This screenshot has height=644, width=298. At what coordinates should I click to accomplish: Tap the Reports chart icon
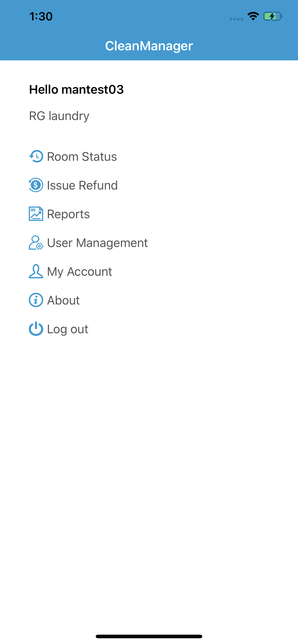pos(36,214)
